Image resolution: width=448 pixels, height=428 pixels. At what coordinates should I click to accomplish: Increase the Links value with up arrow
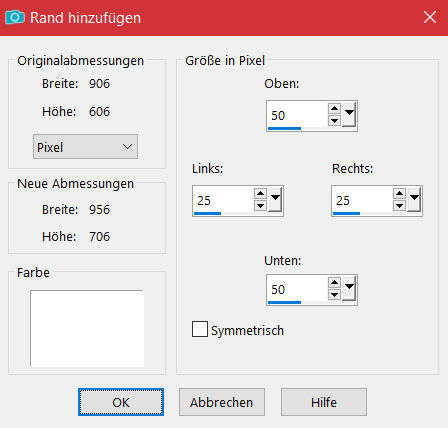tap(260, 194)
